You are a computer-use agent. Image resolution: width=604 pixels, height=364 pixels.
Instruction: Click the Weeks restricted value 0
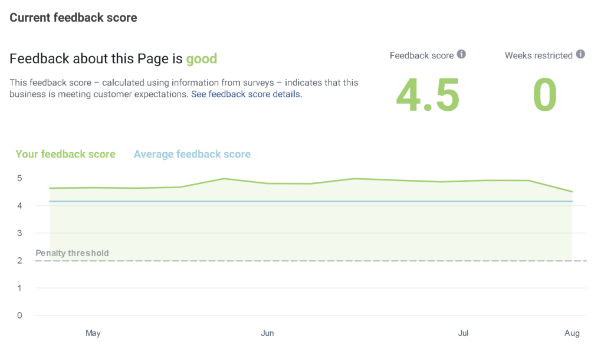pos(544,95)
